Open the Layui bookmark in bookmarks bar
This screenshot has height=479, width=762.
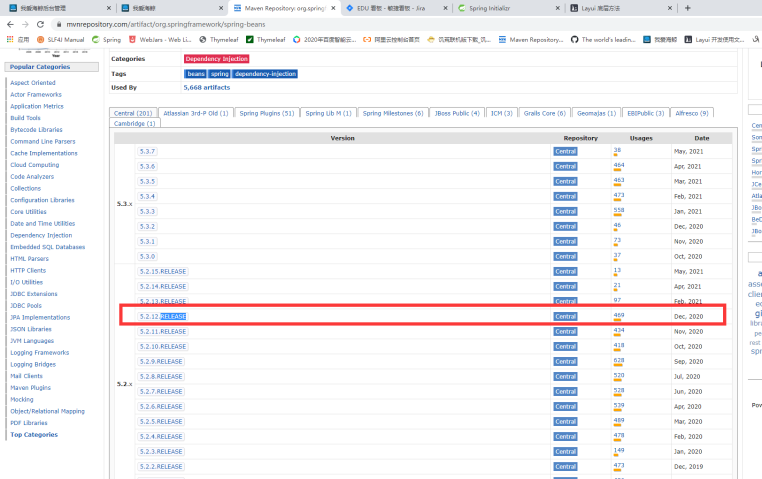point(714,39)
